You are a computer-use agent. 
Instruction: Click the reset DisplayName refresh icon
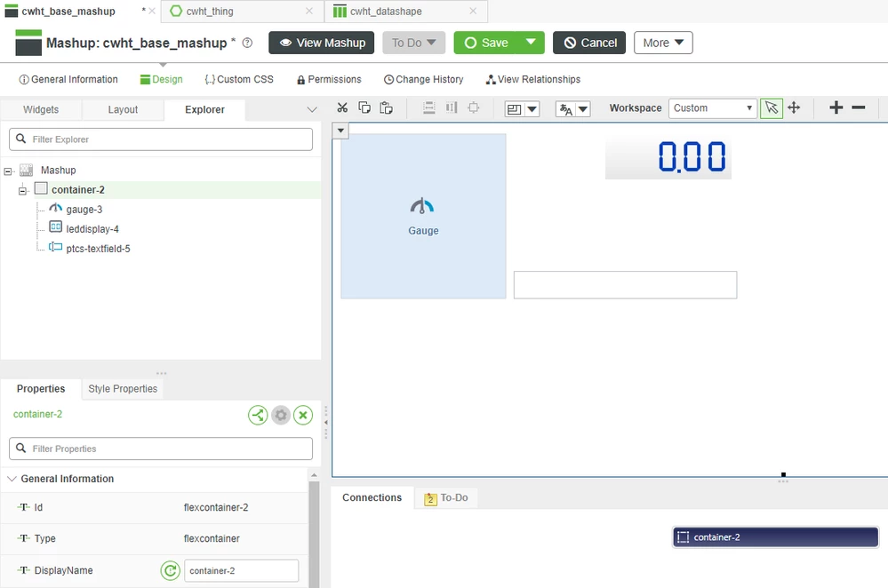click(170, 570)
